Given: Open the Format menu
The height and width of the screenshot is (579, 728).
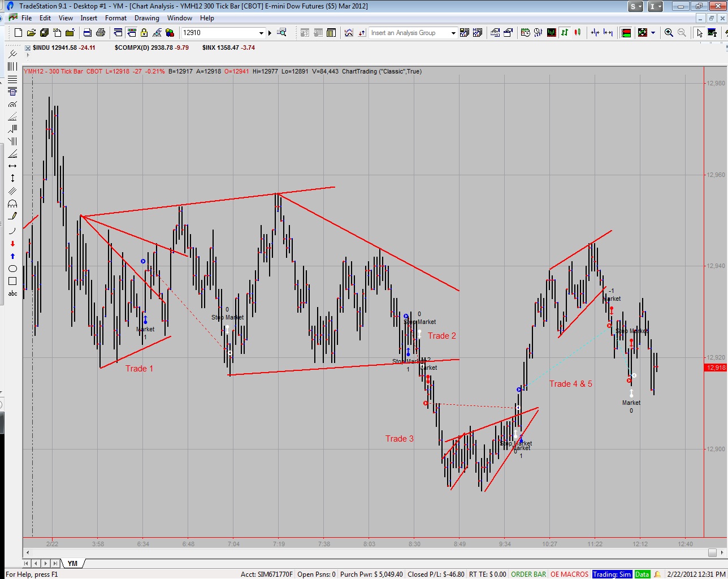Looking at the screenshot, I should (x=116, y=18).
